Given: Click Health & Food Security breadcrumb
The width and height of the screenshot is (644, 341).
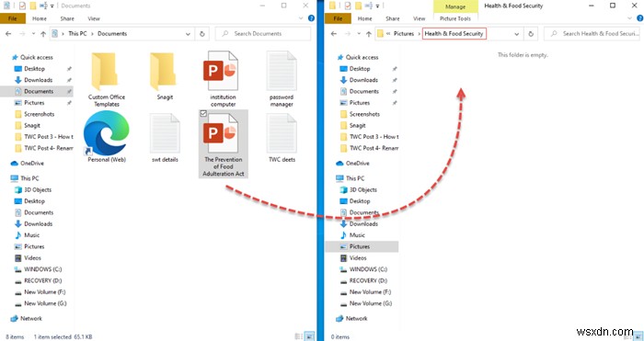Looking at the screenshot, I should pyautogui.click(x=454, y=34).
